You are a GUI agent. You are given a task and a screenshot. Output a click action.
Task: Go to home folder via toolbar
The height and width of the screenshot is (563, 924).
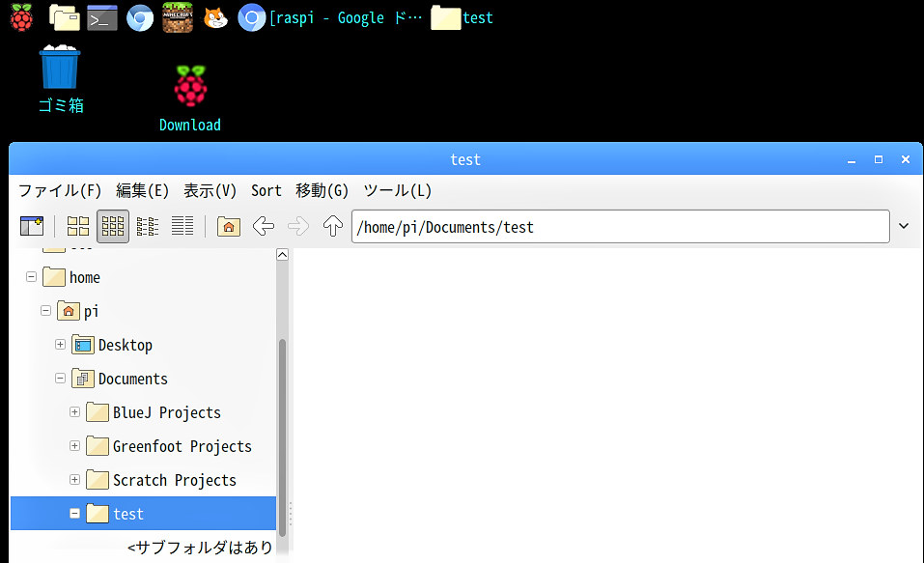pos(229,226)
